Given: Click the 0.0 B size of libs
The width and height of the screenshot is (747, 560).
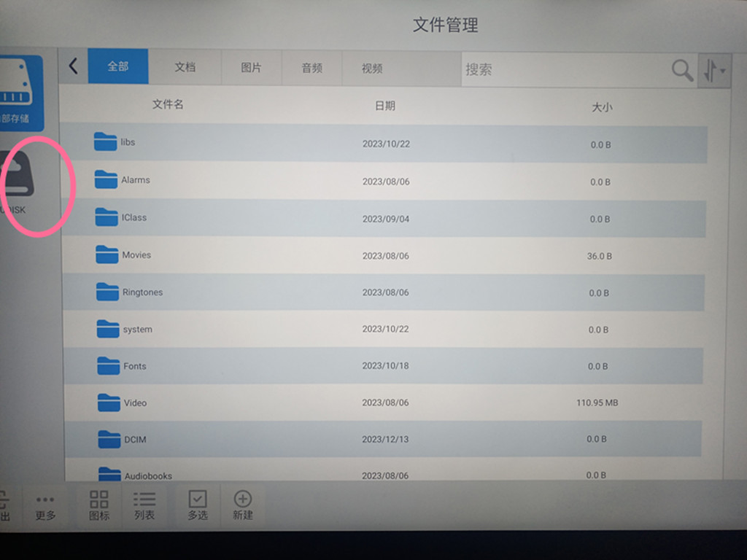Looking at the screenshot, I should [601, 145].
